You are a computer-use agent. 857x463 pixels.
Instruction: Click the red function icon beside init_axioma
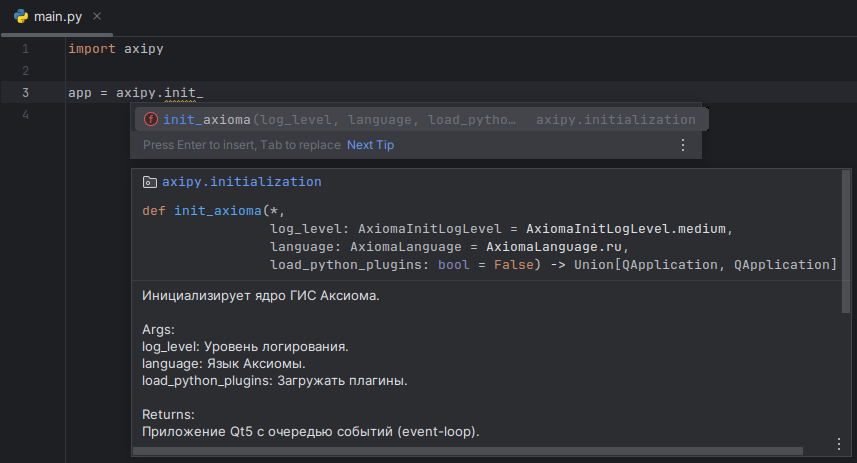[x=151, y=120]
